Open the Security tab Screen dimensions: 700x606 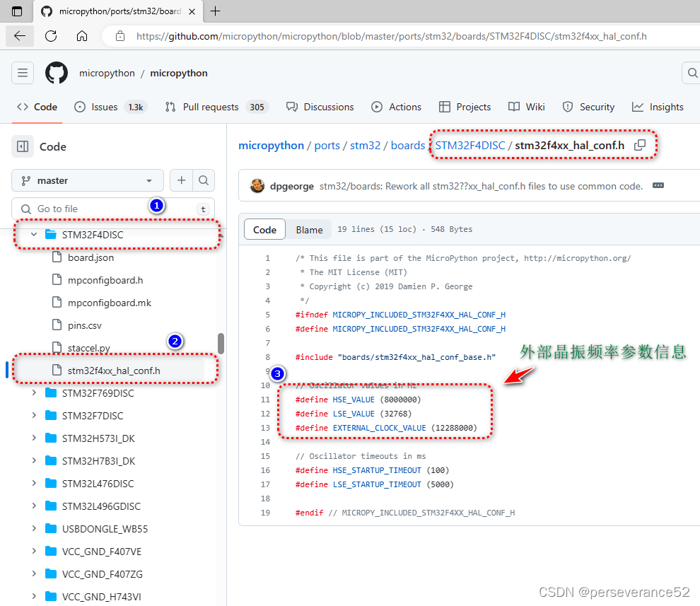point(588,107)
